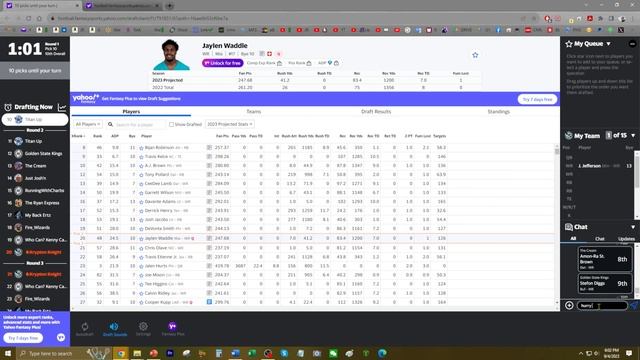This screenshot has width=640, height=360.
Task: Open the note icon for Cooper Kupp
Action: point(209,302)
